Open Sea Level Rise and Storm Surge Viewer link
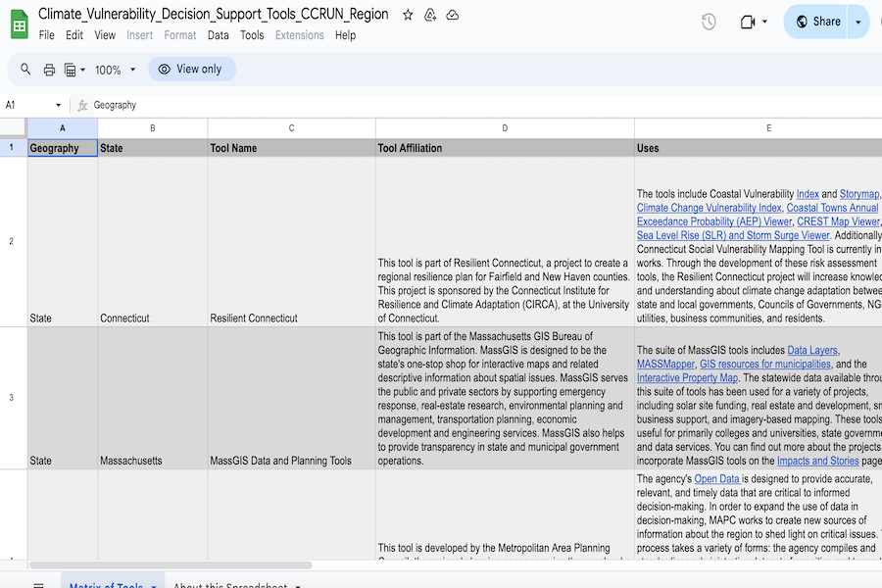 point(733,235)
